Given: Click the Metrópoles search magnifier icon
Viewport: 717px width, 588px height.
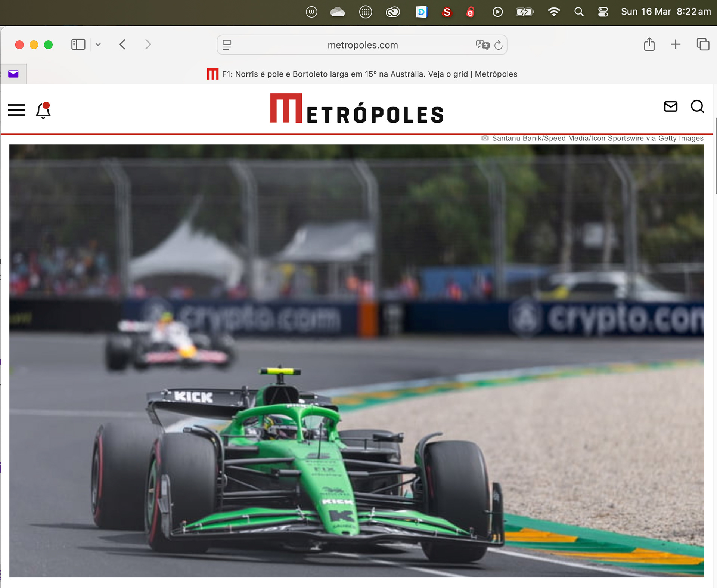Looking at the screenshot, I should [x=697, y=107].
